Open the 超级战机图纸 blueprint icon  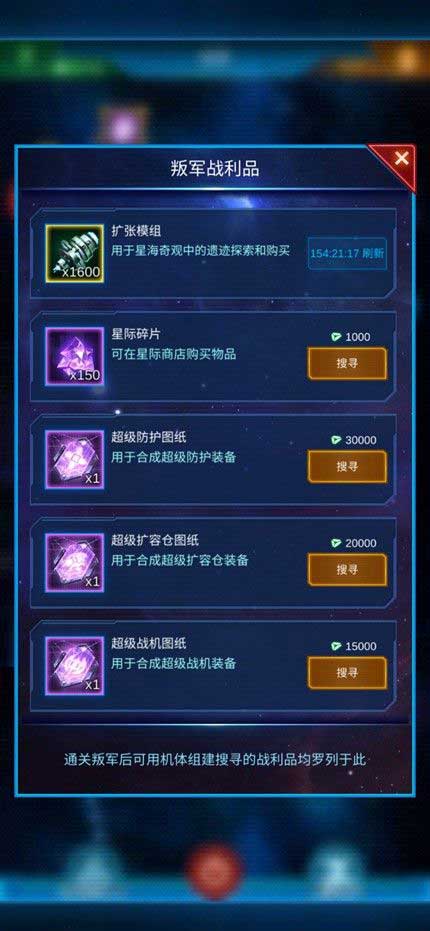pos(75,666)
